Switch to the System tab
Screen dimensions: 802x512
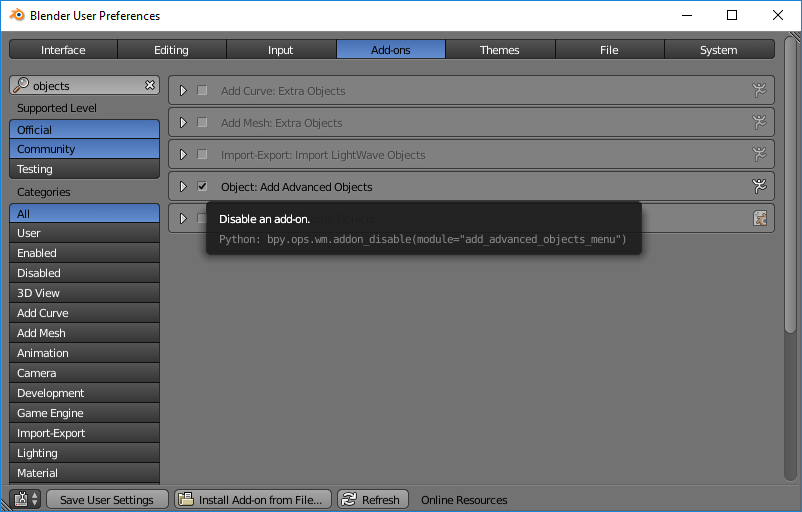(719, 50)
